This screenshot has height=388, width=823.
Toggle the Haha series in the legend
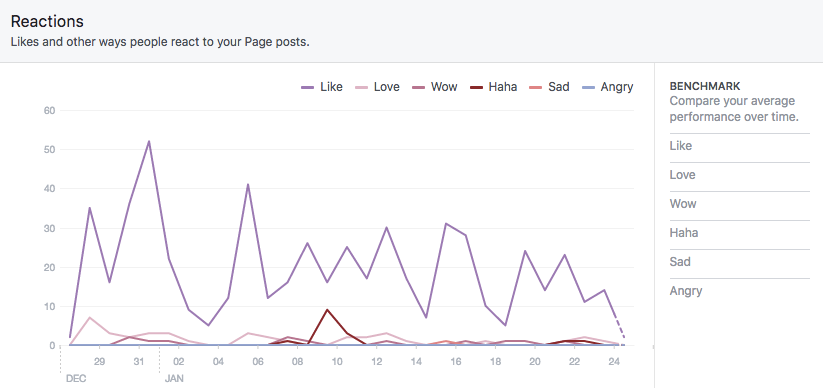[493, 87]
